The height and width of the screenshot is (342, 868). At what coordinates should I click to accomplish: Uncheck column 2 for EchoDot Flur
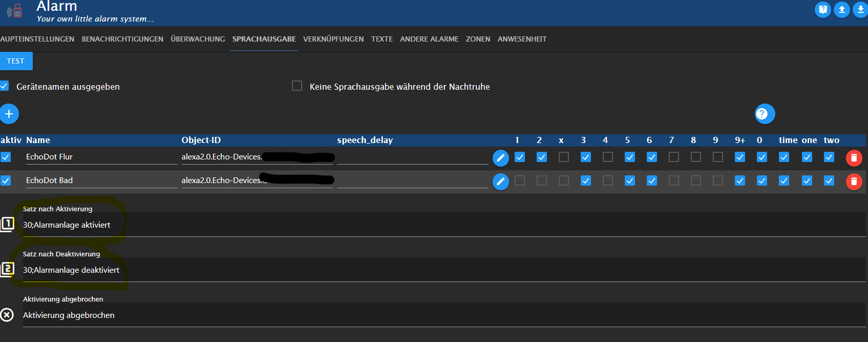pyautogui.click(x=542, y=157)
